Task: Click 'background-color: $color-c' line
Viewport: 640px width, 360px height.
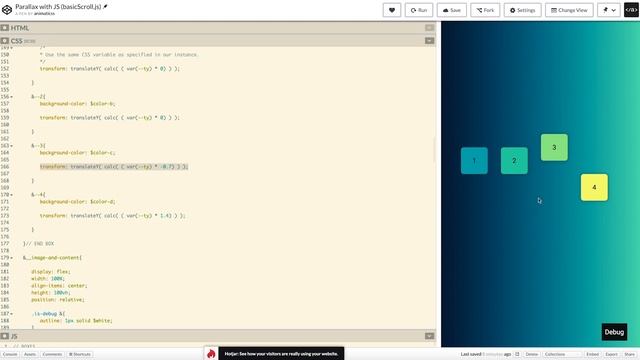Action: pyautogui.click(x=77, y=153)
